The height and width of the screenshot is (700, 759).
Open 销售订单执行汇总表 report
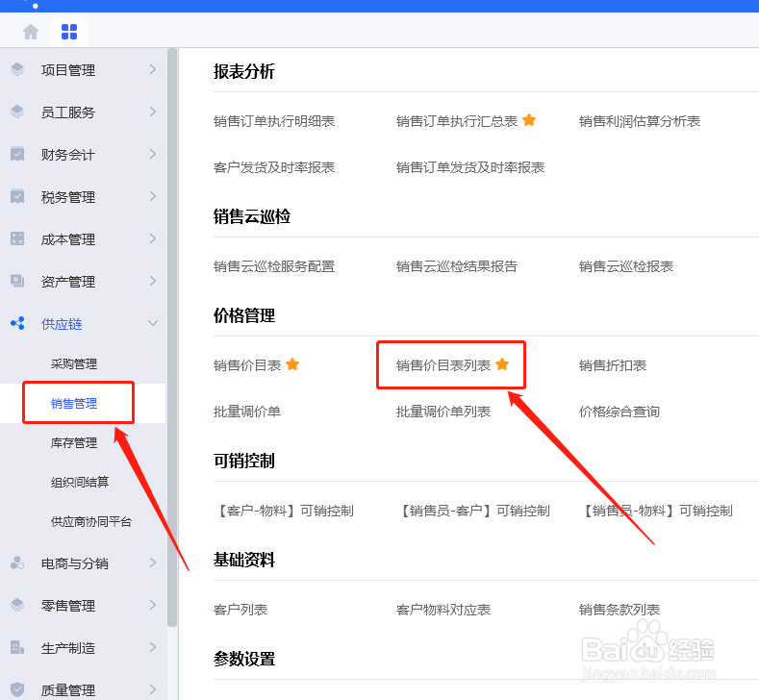click(x=457, y=121)
